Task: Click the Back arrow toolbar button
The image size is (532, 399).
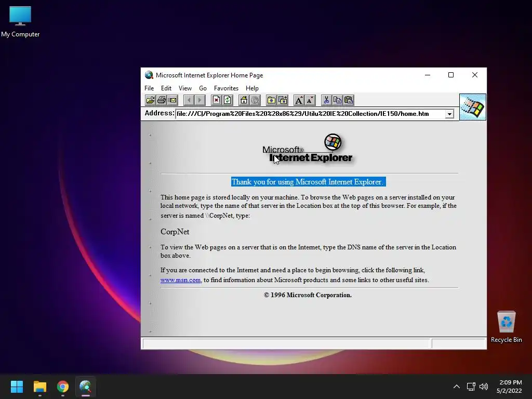Action: [189, 100]
